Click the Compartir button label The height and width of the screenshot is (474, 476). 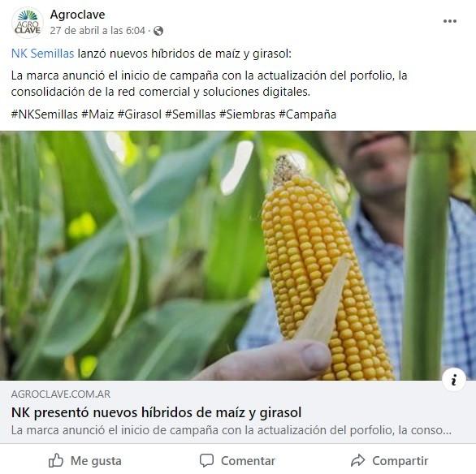tap(400, 461)
